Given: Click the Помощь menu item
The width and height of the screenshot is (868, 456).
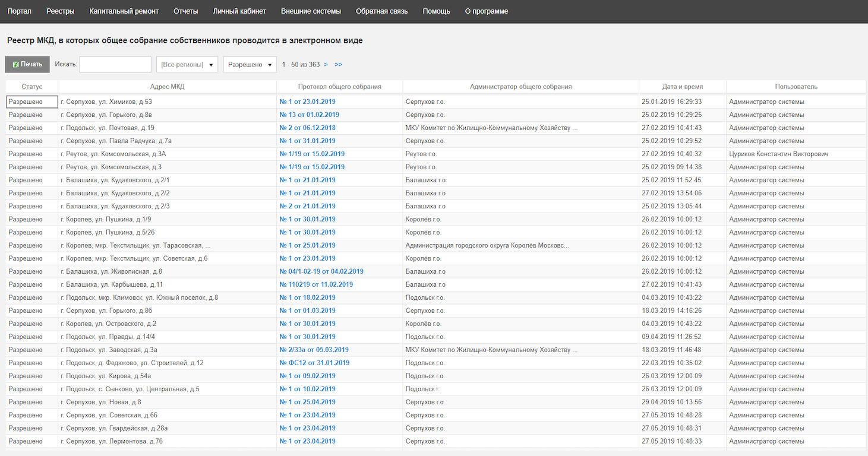Looking at the screenshot, I should coord(436,11).
